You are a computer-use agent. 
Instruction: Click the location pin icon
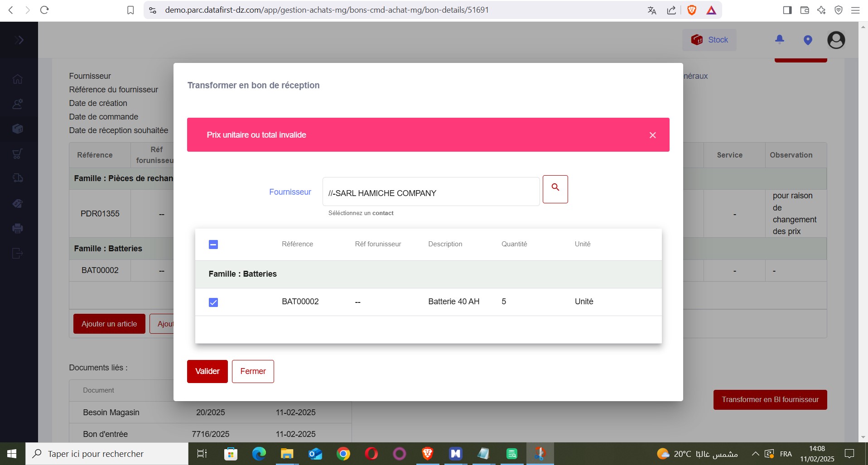[x=807, y=40]
